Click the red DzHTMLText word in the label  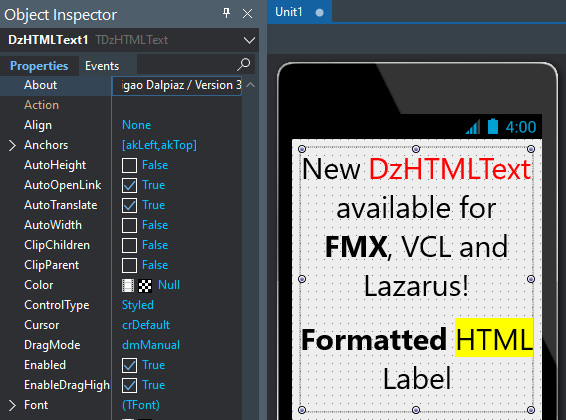(450, 170)
